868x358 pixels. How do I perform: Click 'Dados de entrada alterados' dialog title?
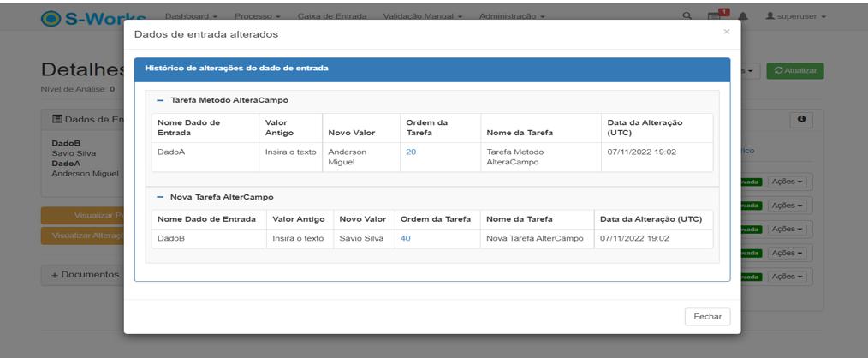point(206,34)
